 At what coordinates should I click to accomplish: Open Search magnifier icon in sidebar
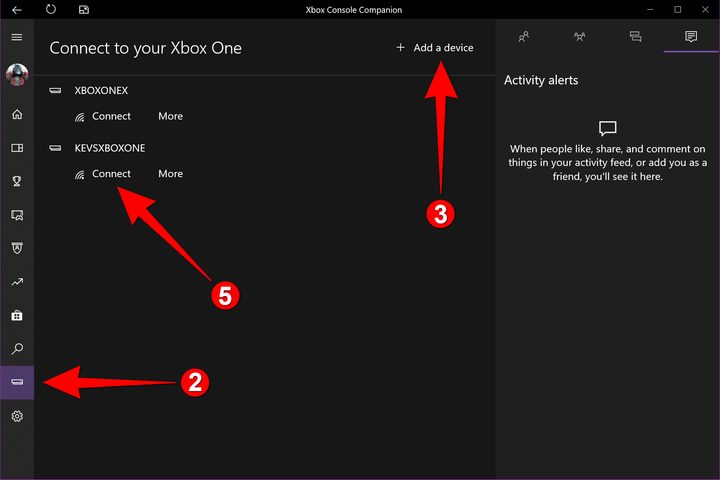17,349
